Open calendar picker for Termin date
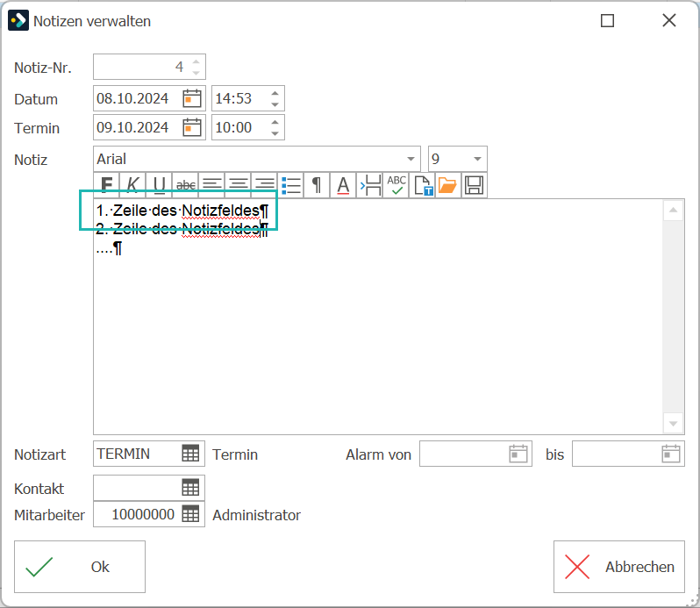The image size is (700, 608). coord(192,128)
